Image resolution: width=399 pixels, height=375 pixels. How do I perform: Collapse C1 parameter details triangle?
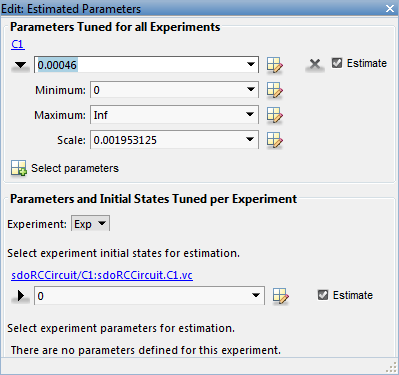20,65
